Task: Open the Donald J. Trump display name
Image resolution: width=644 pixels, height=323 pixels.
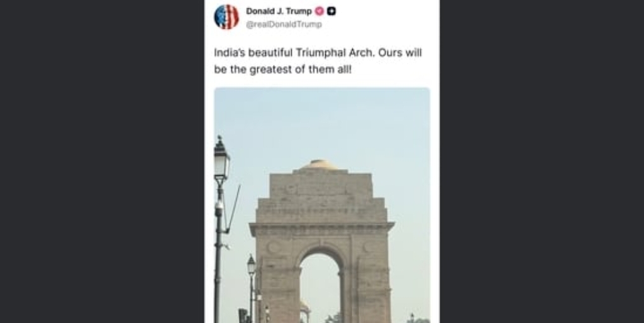Action: pos(279,11)
